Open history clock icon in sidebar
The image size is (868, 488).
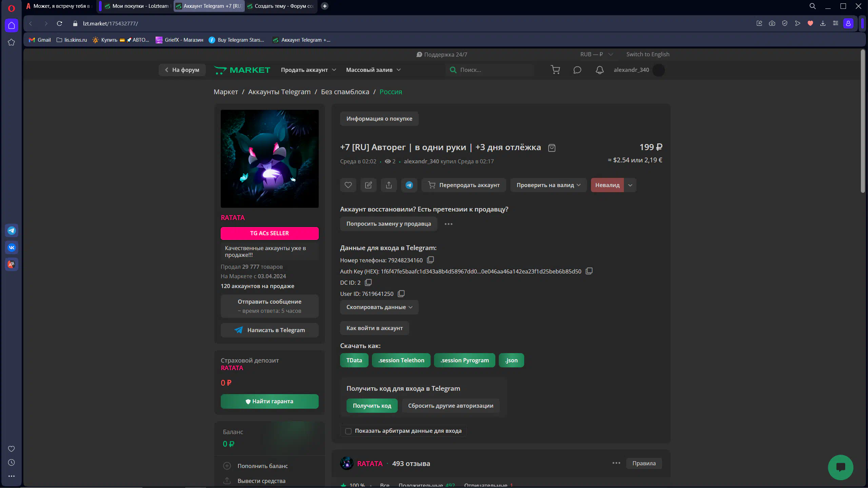[x=12, y=463]
